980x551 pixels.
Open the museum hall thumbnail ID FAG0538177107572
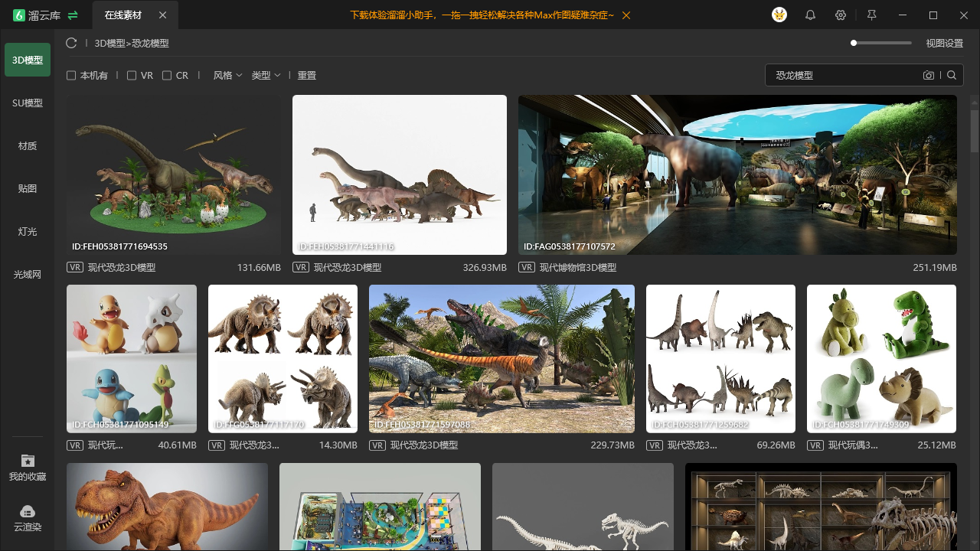pyautogui.click(x=737, y=174)
